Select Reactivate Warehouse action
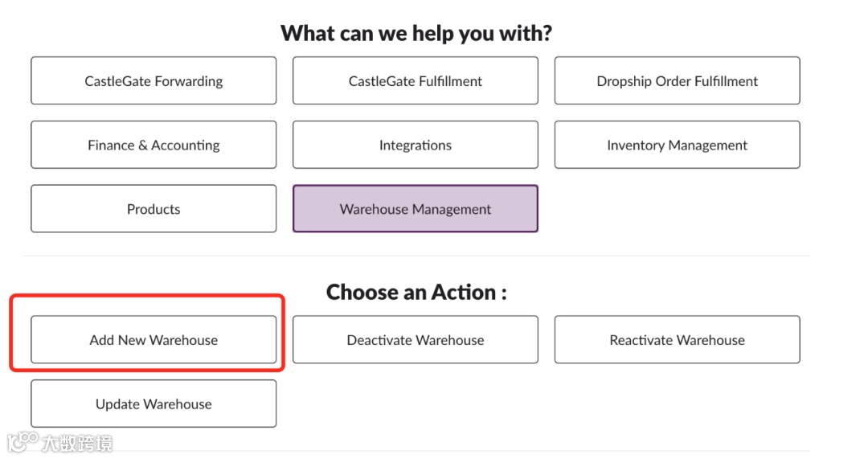 [677, 340]
